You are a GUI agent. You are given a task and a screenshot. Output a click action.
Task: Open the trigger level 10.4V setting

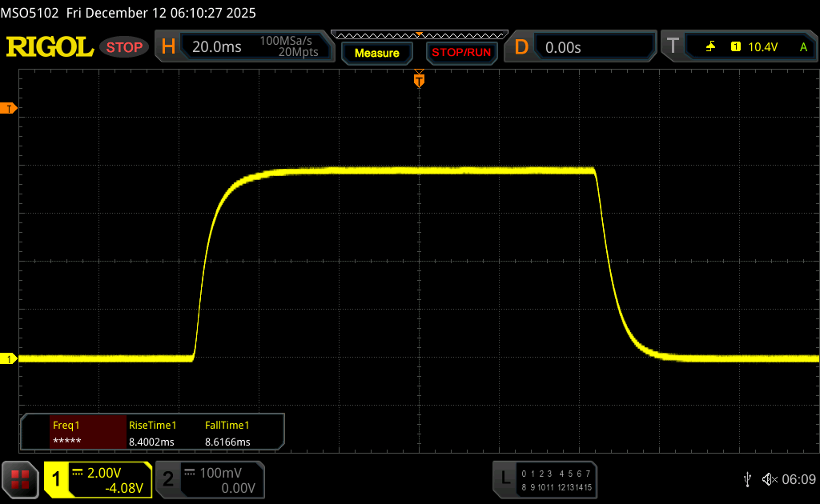coord(762,47)
